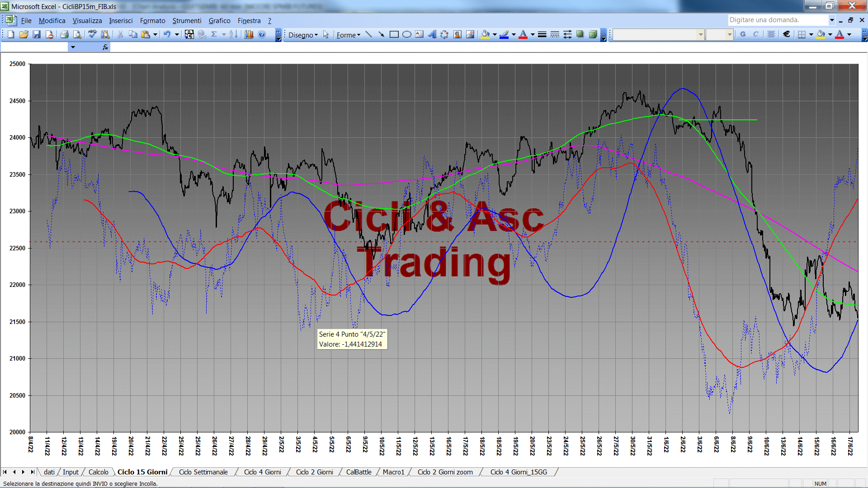
Task: Open the Grafico menu
Action: coord(219,21)
